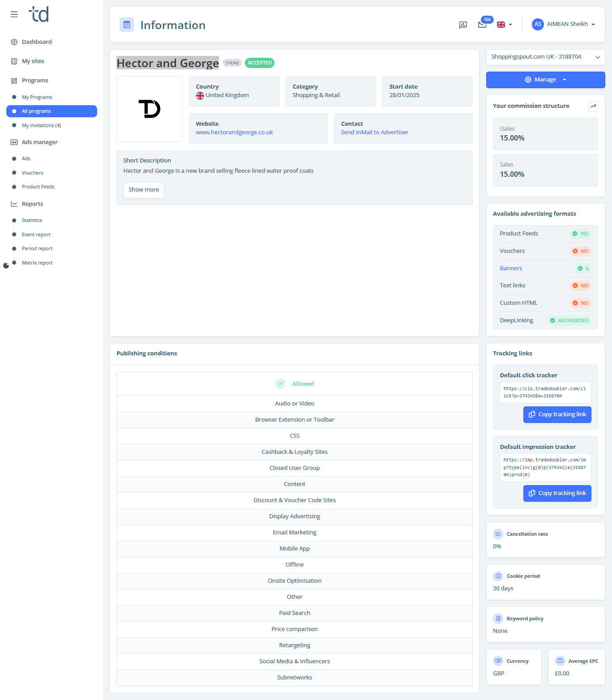Open the language flag dropdown

[x=505, y=25]
